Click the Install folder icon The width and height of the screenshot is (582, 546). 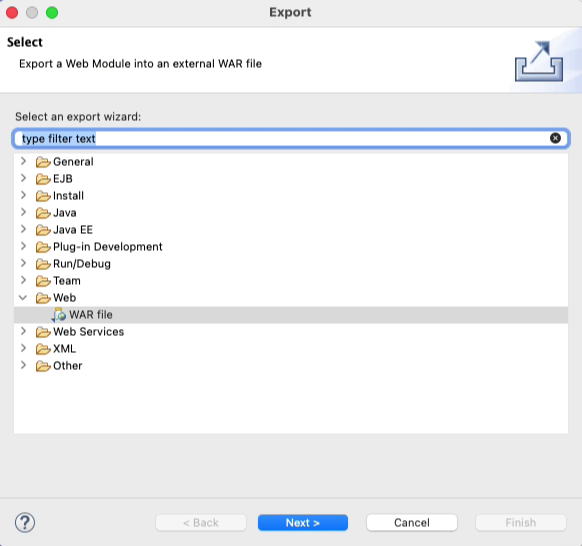[x=43, y=196]
